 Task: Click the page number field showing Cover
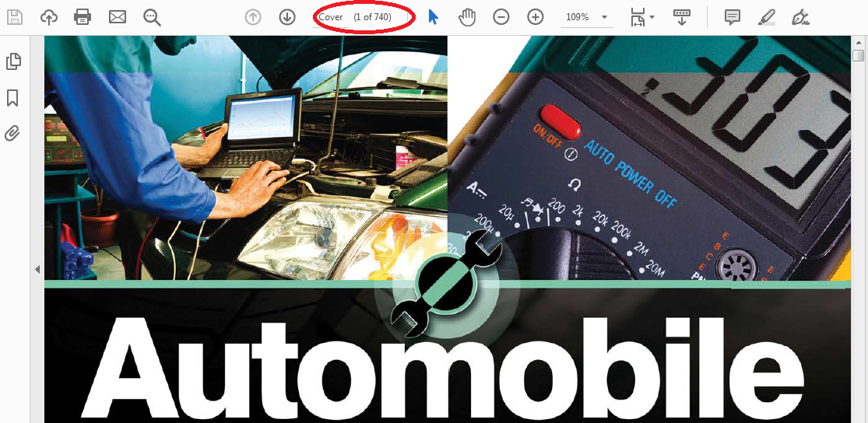tap(331, 17)
